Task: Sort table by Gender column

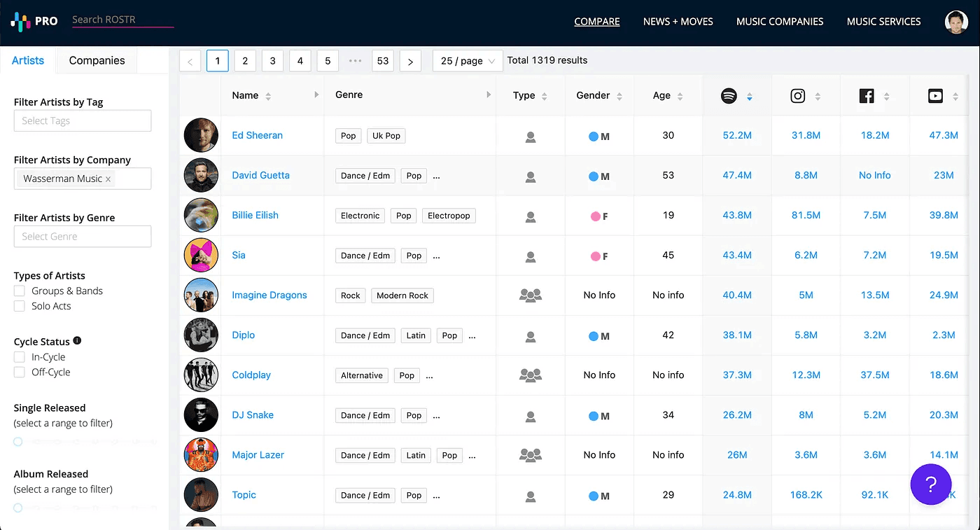Action: pyautogui.click(x=619, y=96)
